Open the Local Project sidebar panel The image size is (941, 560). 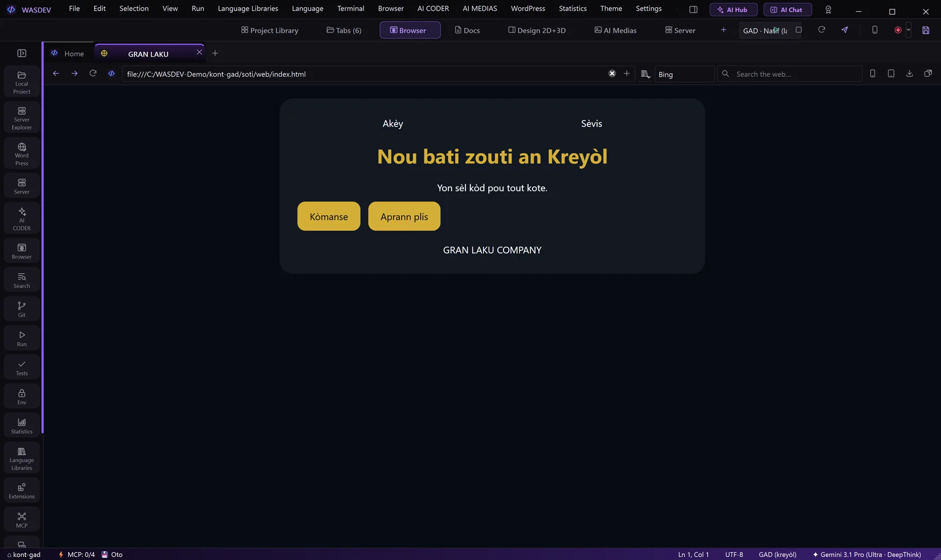21,82
